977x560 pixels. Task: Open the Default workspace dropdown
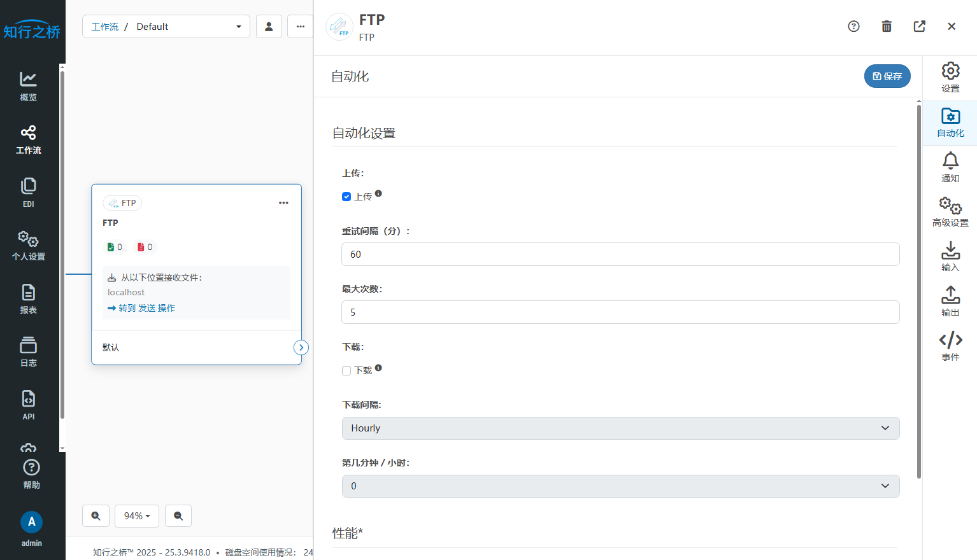(x=166, y=27)
